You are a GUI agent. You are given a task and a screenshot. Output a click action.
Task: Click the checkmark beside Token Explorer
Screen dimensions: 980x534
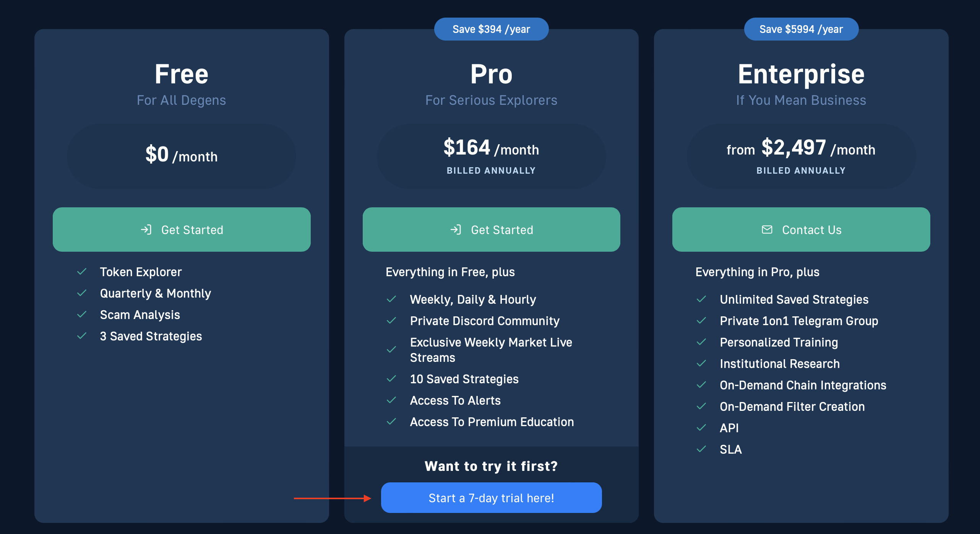[x=82, y=272]
